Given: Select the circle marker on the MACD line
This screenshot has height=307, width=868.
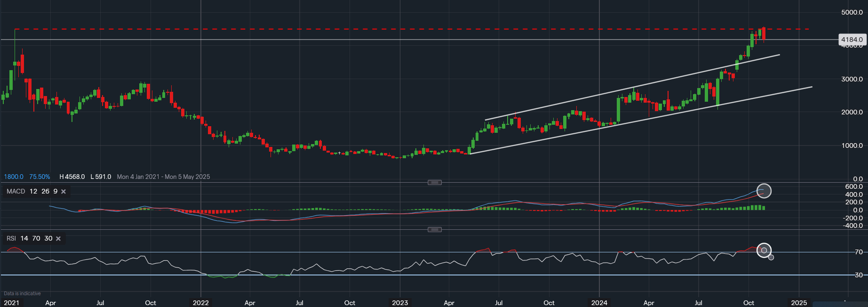Looking at the screenshot, I should [x=764, y=191].
